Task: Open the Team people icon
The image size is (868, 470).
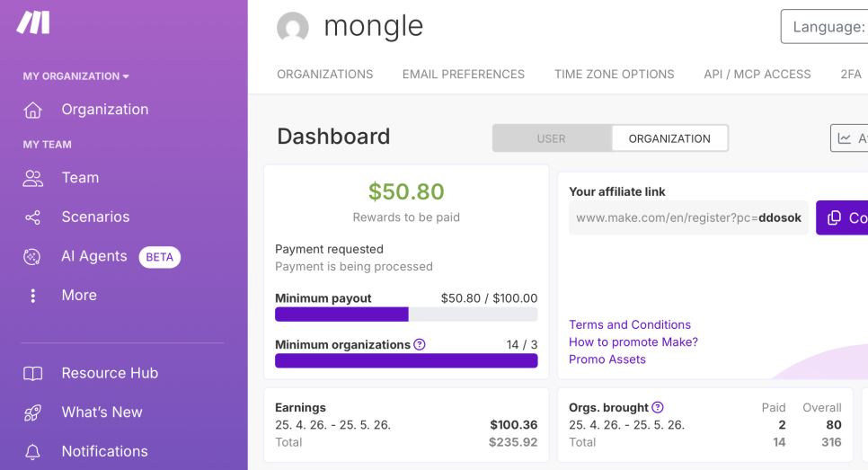Action: 32,178
